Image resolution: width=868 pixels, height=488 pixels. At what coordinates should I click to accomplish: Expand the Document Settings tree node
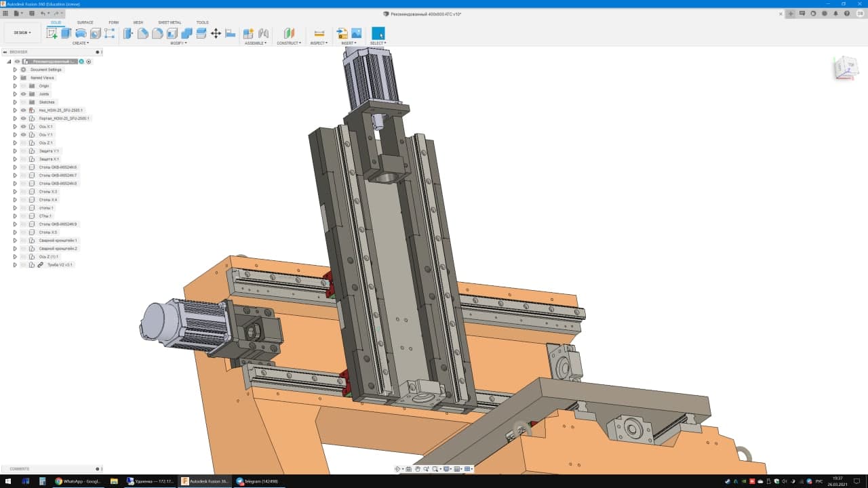(x=15, y=70)
